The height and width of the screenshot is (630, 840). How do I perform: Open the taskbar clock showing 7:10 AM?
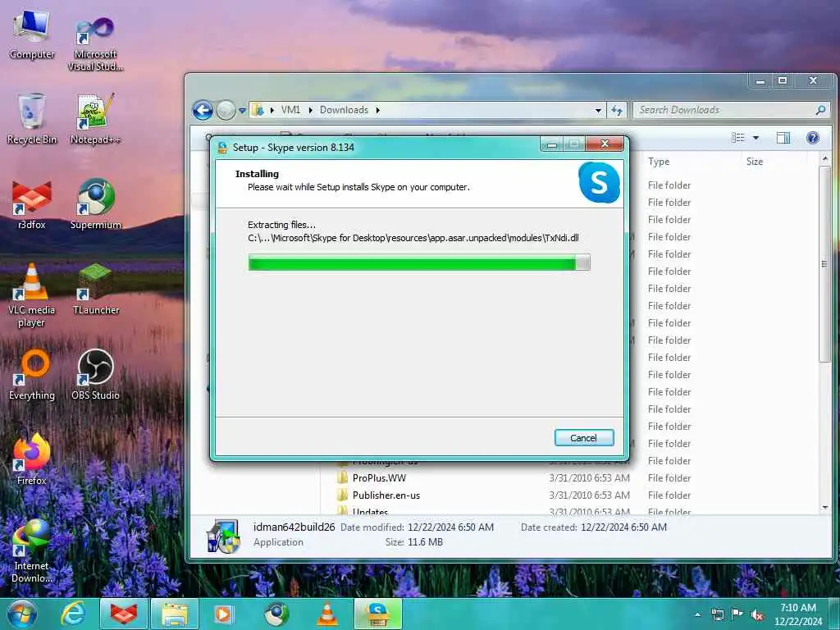click(x=797, y=614)
